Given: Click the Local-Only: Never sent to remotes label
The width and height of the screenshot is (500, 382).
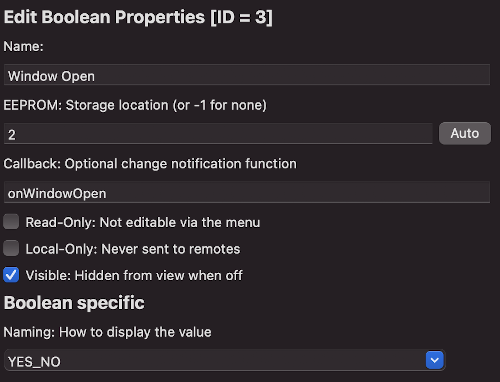Looking at the screenshot, I should click(x=133, y=249).
